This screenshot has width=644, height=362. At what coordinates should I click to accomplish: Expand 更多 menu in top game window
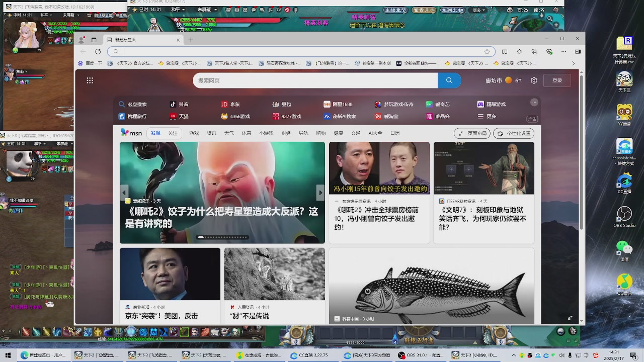[479, 10]
